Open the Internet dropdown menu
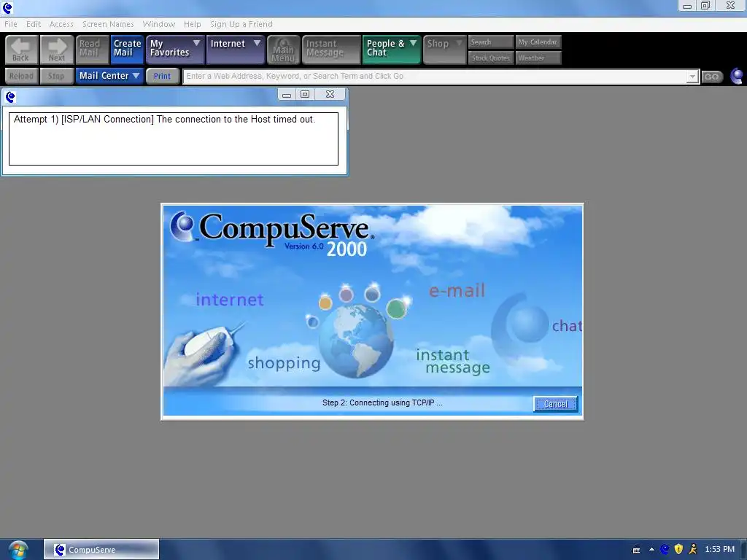The width and height of the screenshot is (747, 560). click(236, 50)
